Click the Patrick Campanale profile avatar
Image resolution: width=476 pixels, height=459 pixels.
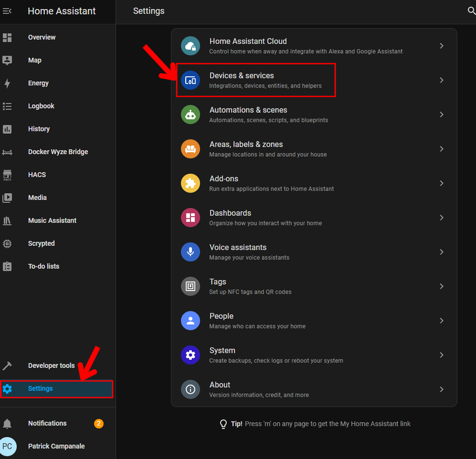pyautogui.click(x=8, y=446)
